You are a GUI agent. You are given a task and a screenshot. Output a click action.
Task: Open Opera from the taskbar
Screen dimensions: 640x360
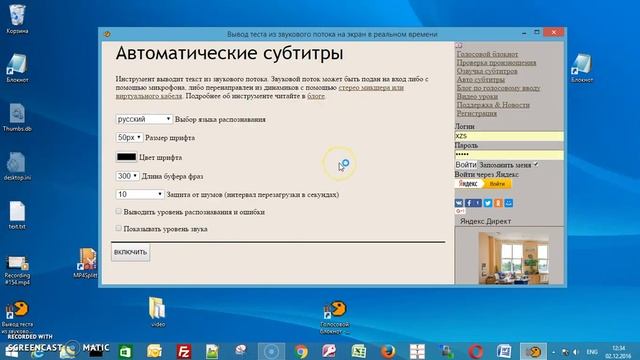click(476, 351)
